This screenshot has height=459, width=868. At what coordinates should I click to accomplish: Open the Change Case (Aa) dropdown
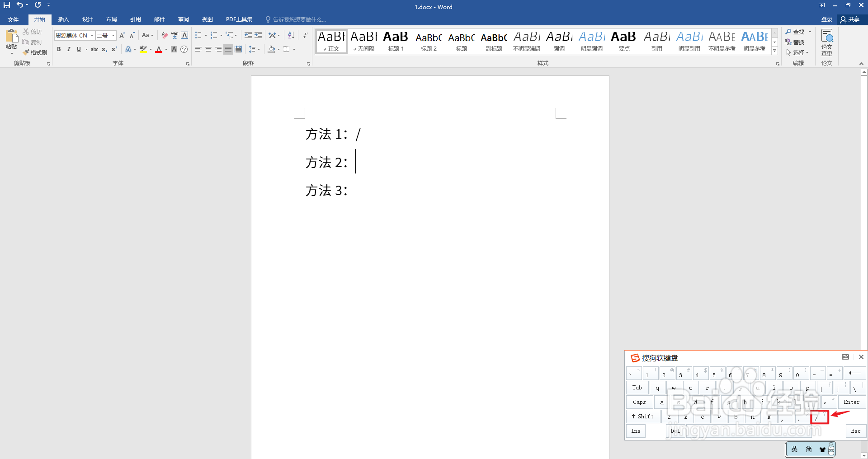[147, 35]
